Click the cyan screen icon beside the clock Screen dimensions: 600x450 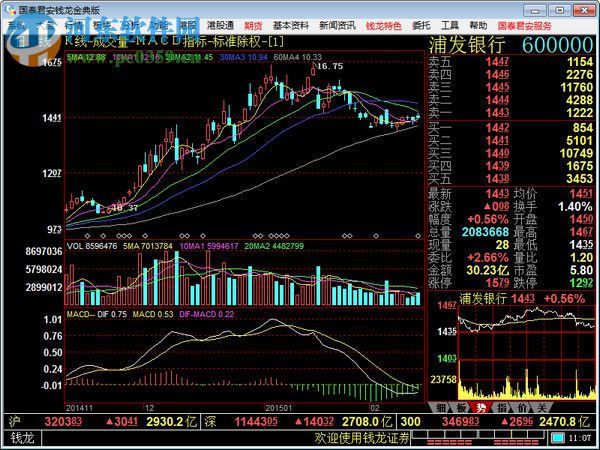[x=558, y=437]
